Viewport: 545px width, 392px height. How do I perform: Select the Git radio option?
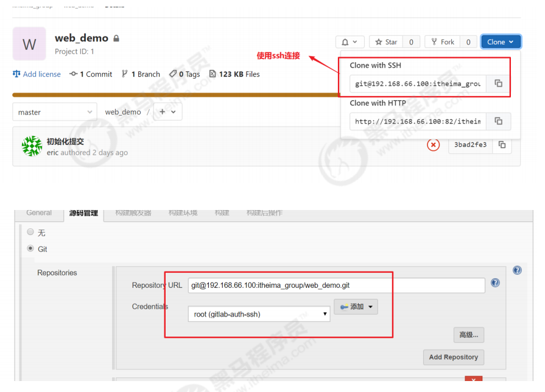(30, 248)
